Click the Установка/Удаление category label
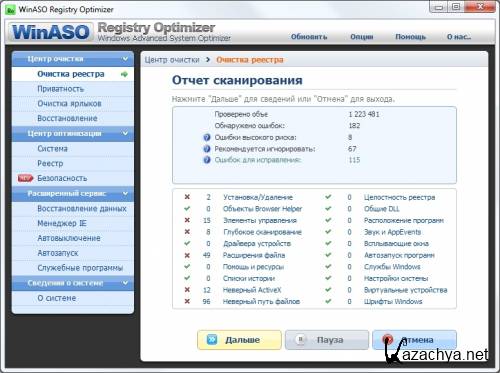This screenshot has width=500, height=373. tap(258, 197)
